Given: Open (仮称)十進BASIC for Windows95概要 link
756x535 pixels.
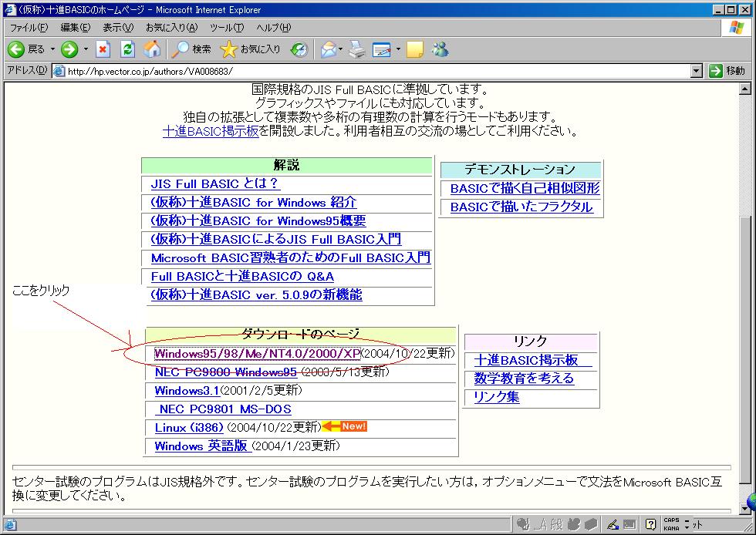Looking at the screenshot, I should click(258, 220).
